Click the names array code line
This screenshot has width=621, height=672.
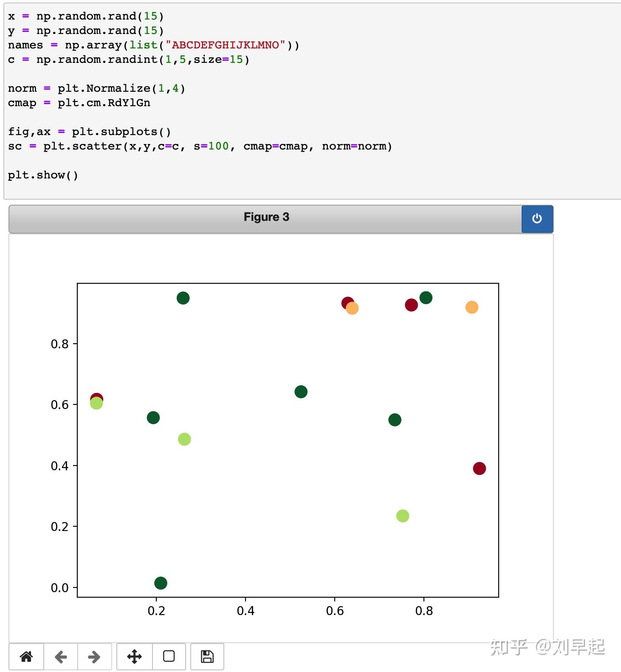pyautogui.click(x=153, y=45)
